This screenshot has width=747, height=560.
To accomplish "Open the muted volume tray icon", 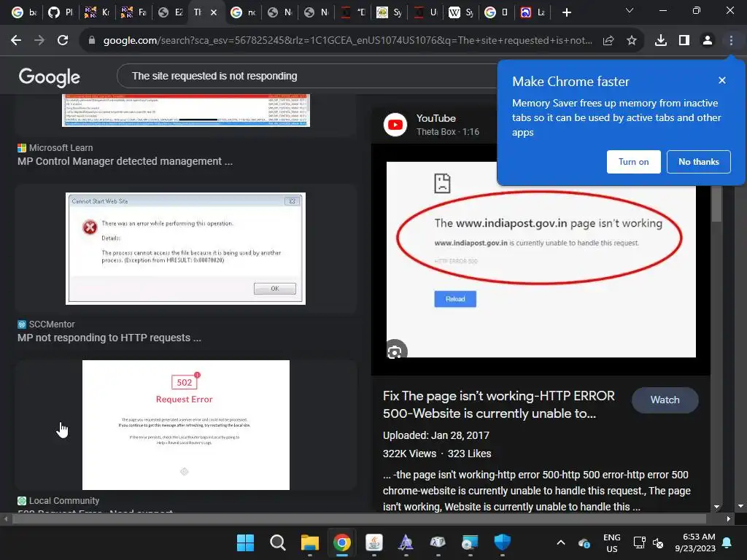I will coord(658,542).
